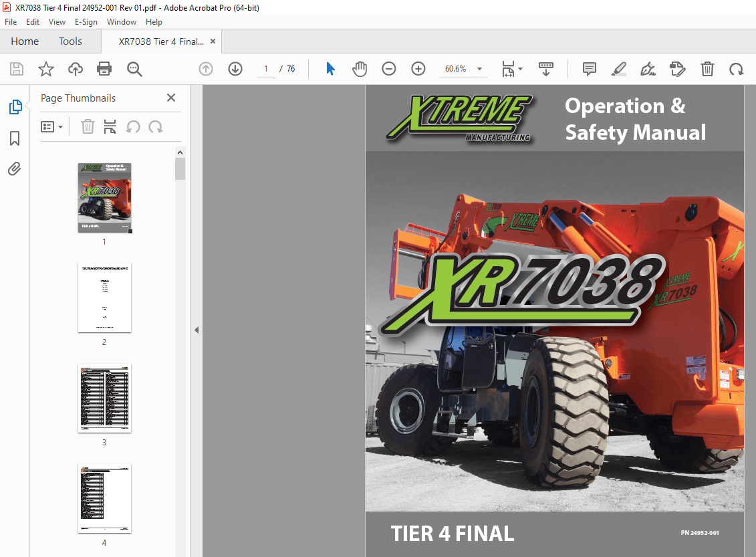Screen dimensions: 756x557
Task: Switch to the Tools tab
Action: [70, 41]
